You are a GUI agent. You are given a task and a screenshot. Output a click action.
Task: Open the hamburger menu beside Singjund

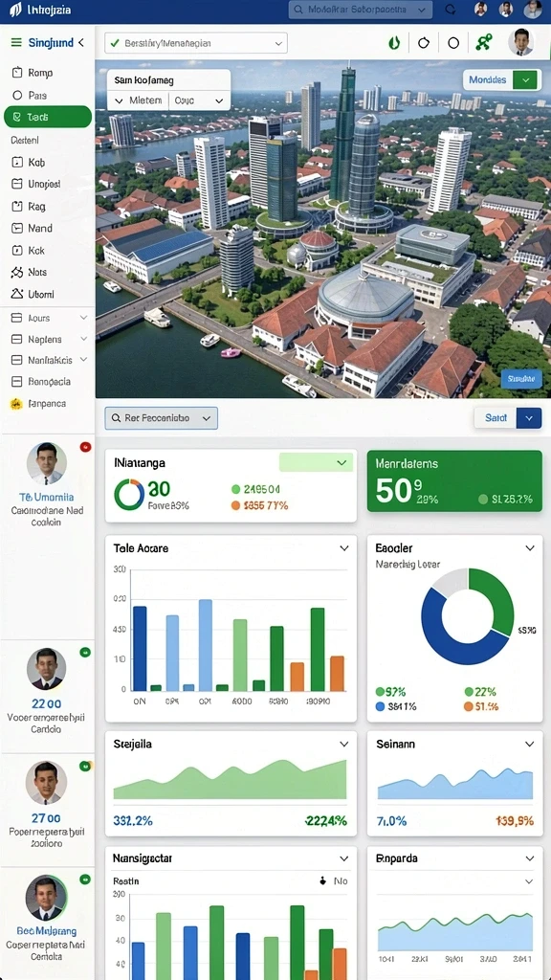pyautogui.click(x=16, y=42)
